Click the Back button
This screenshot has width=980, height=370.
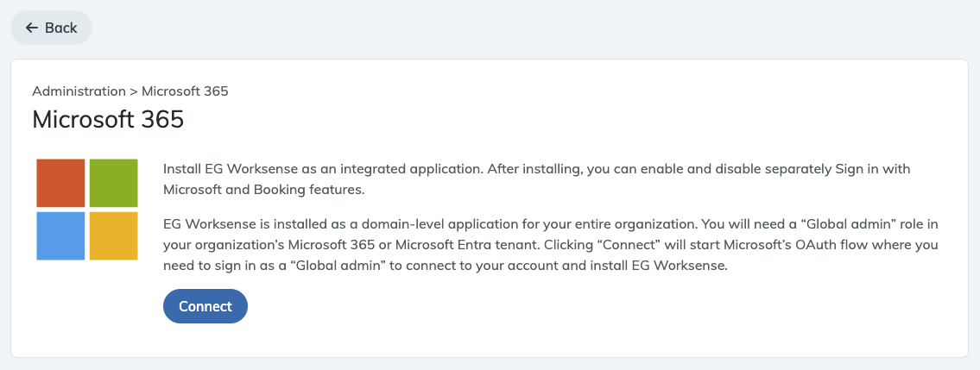[52, 28]
